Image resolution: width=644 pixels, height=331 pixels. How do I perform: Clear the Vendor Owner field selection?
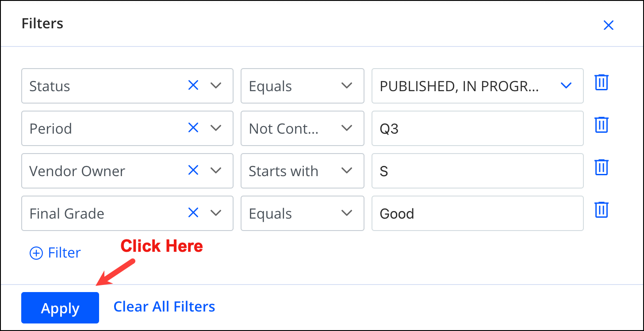pyautogui.click(x=193, y=170)
